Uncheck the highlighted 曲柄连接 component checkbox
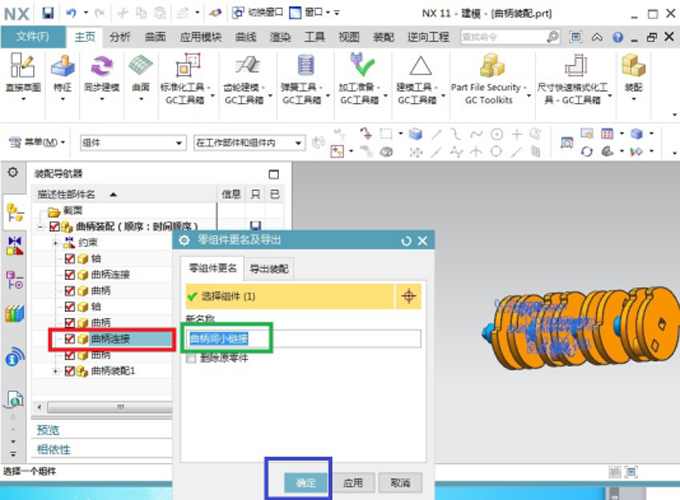 pyautogui.click(x=70, y=339)
